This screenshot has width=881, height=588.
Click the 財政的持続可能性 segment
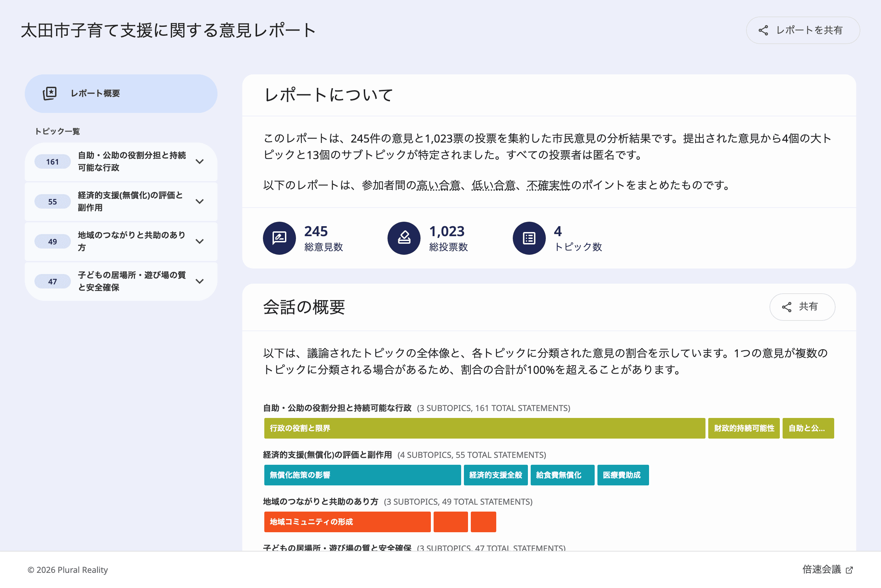[x=743, y=428]
